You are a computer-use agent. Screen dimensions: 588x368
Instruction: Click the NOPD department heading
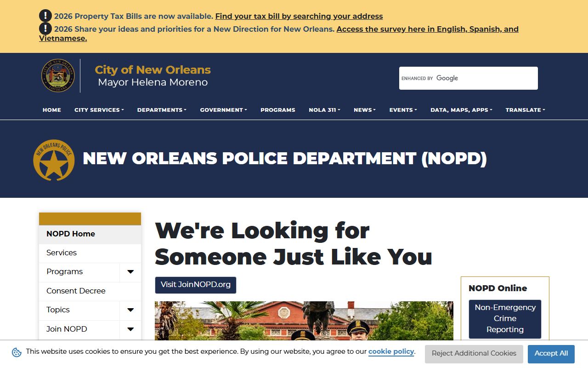(x=285, y=159)
